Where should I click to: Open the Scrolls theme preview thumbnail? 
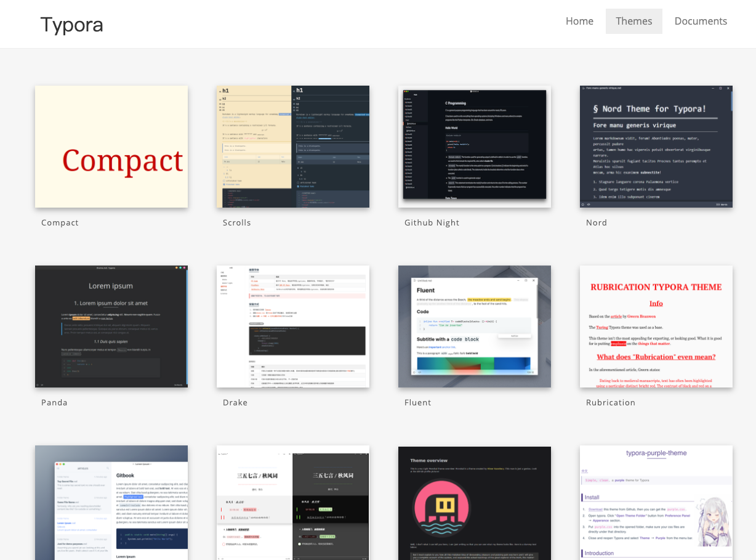click(293, 147)
